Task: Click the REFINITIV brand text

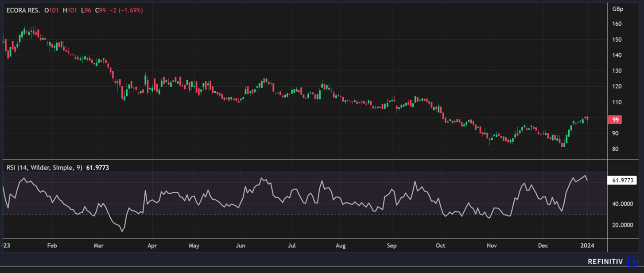Action: [605, 261]
